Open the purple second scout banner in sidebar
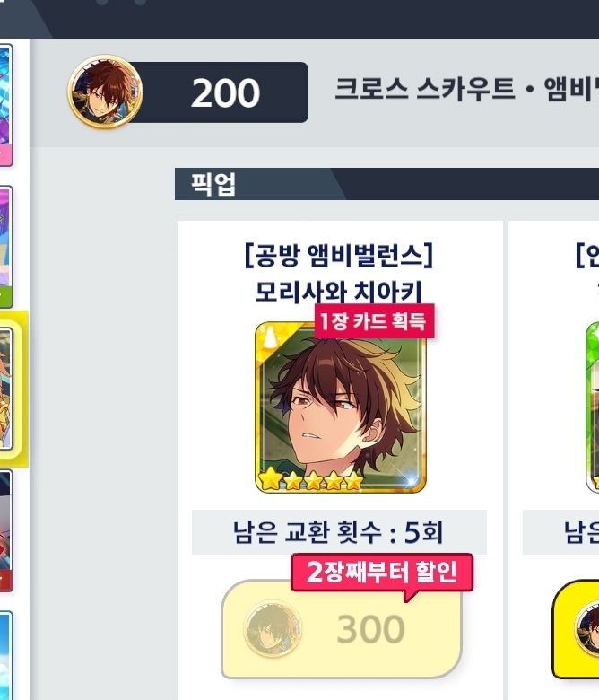Image resolution: width=599 pixels, height=700 pixels. [x=6, y=247]
